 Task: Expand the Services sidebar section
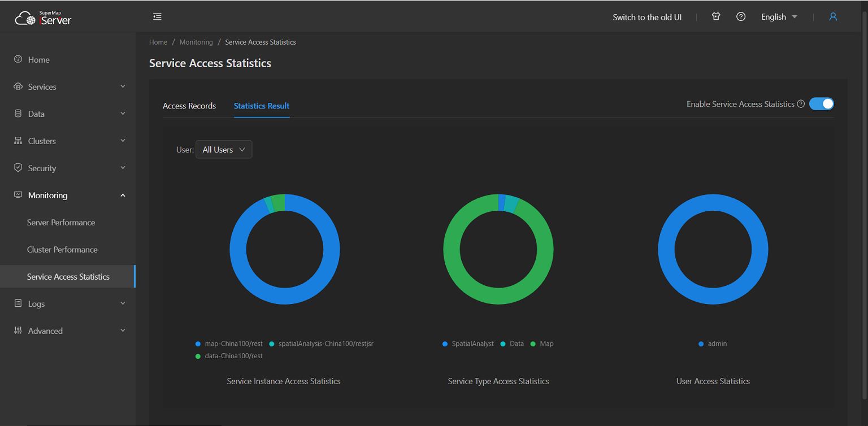click(68, 86)
